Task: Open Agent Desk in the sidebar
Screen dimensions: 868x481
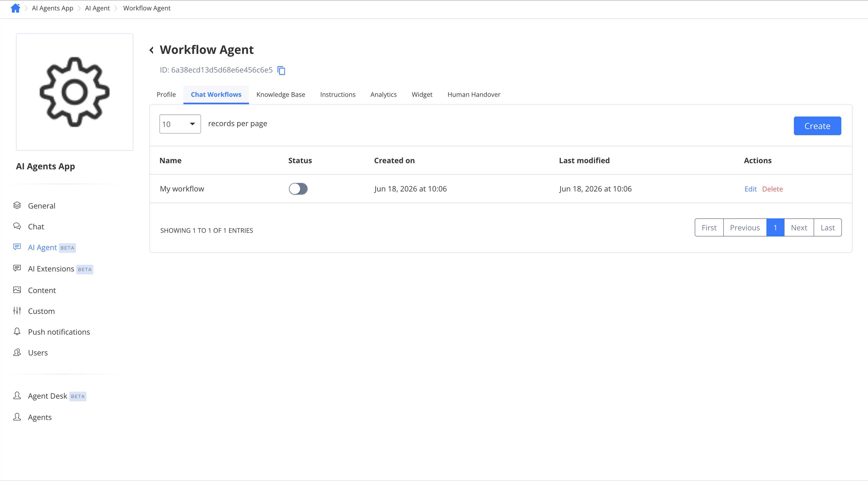Action: pos(47,396)
